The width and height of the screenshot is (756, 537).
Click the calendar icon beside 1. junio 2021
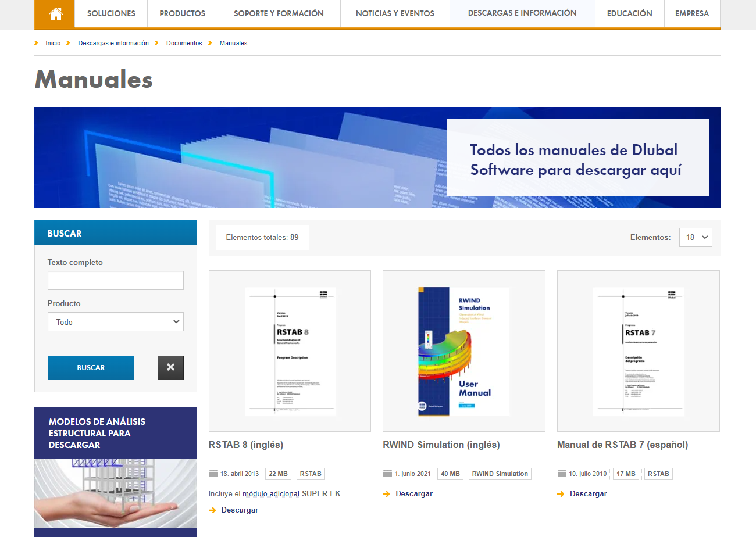point(387,474)
